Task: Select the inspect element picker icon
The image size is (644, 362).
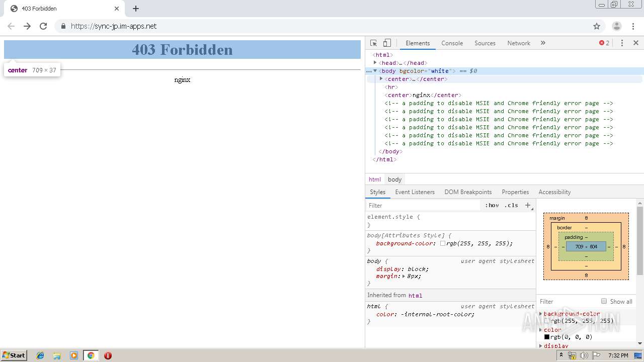Action: [373, 43]
